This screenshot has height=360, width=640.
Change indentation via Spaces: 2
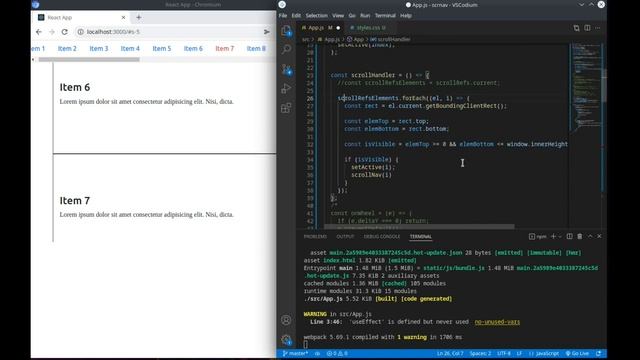tap(480, 353)
